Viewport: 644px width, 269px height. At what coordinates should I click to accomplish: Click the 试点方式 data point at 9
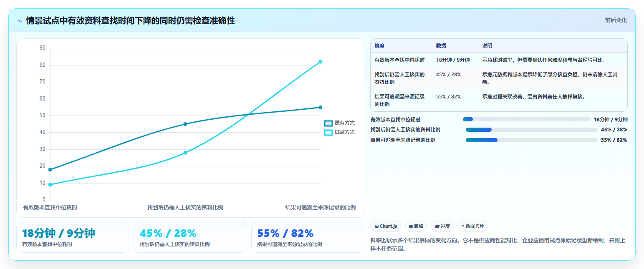coord(50,185)
